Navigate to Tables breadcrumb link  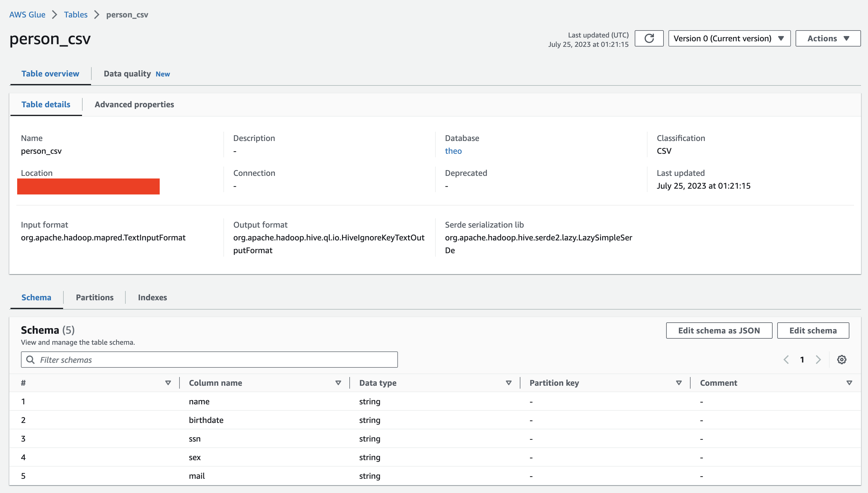click(x=76, y=15)
